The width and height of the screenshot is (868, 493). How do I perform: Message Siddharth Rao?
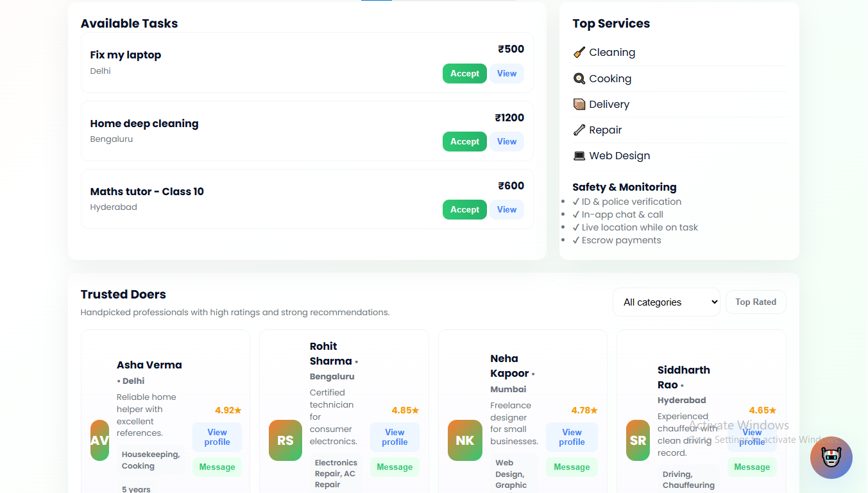[x=751, y=467]
